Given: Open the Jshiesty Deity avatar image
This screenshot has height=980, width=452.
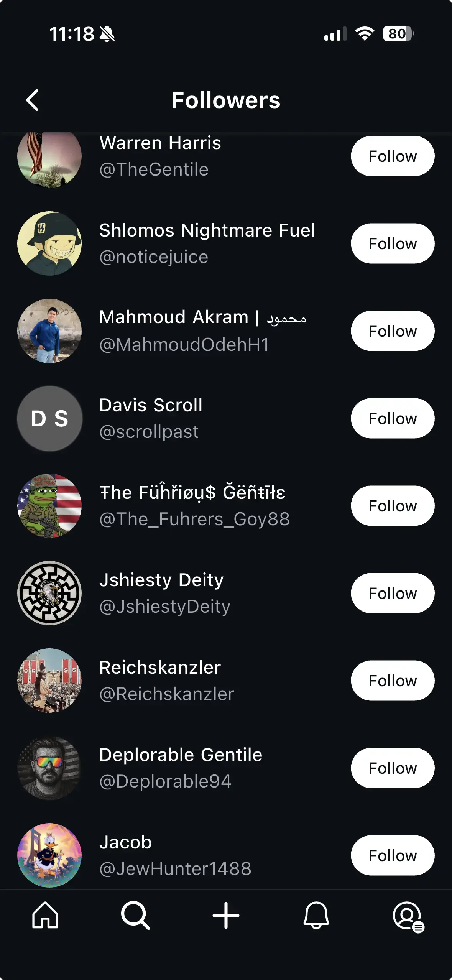Looking at the screenshot, I should (x=49, y=593).
